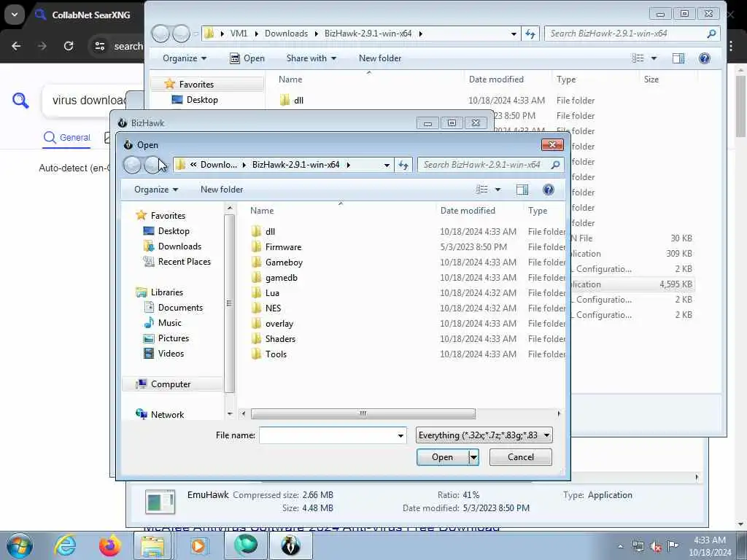747x560 pixels.
Task: Expand the File name history dropdown
Action: (x=400, y=435)
